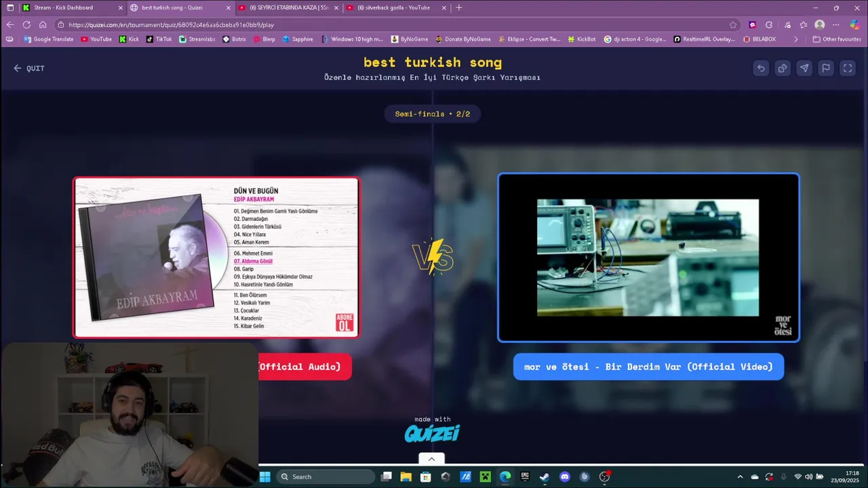Go back in browser history
The image size is (868, 488).
click(x=10, y=24)
